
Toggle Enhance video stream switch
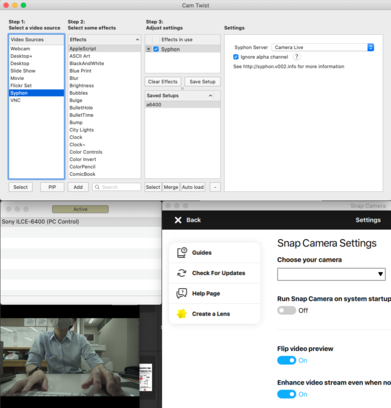(286, 394)
